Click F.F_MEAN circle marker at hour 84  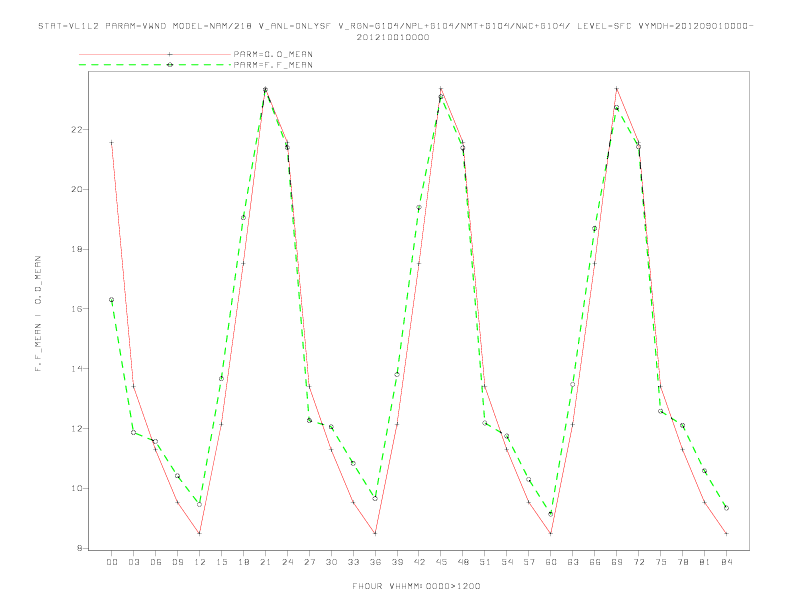coord(726,508)
